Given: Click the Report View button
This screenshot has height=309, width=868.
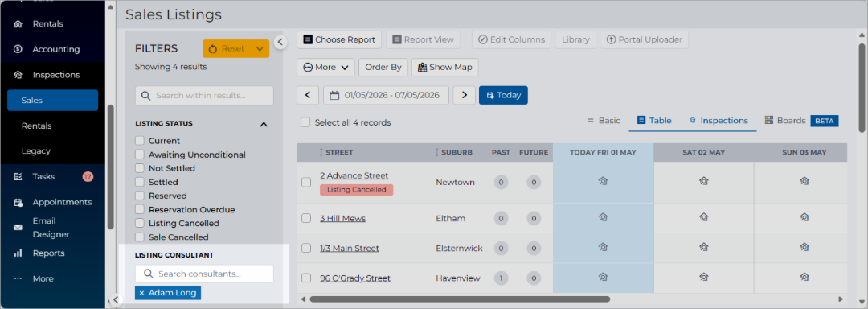Looking at the screenshot, I should click(423, 40).
